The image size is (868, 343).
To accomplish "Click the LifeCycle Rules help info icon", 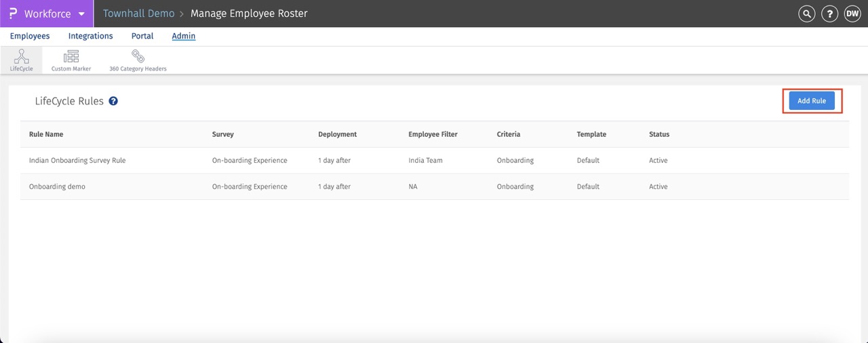I will pyautogui.click(x=113, y=101).
